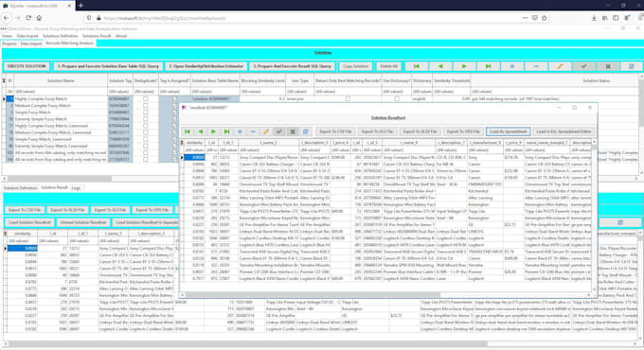The image size is (644, 350).
Task: Go to previous record in resultset window
Action: click(201, 131)
